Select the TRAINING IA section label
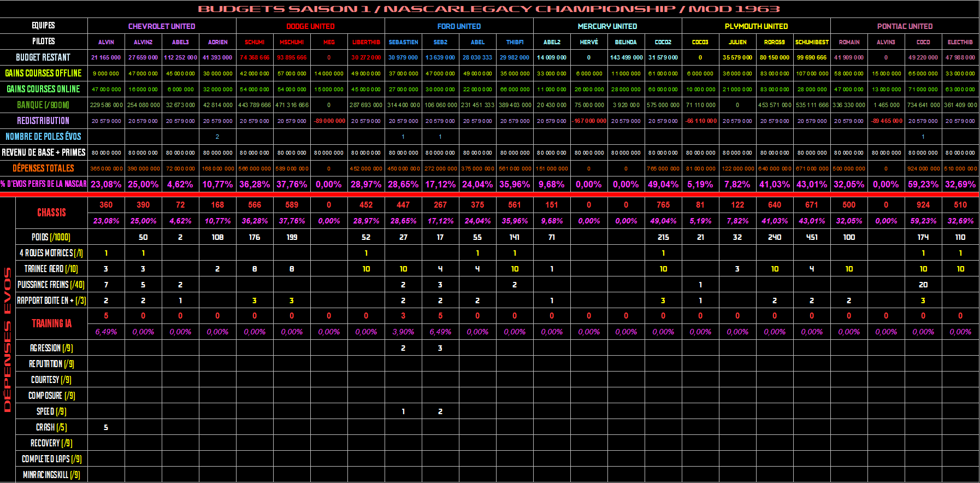Screen dimensions: 980x483 (x=51, y=323)
